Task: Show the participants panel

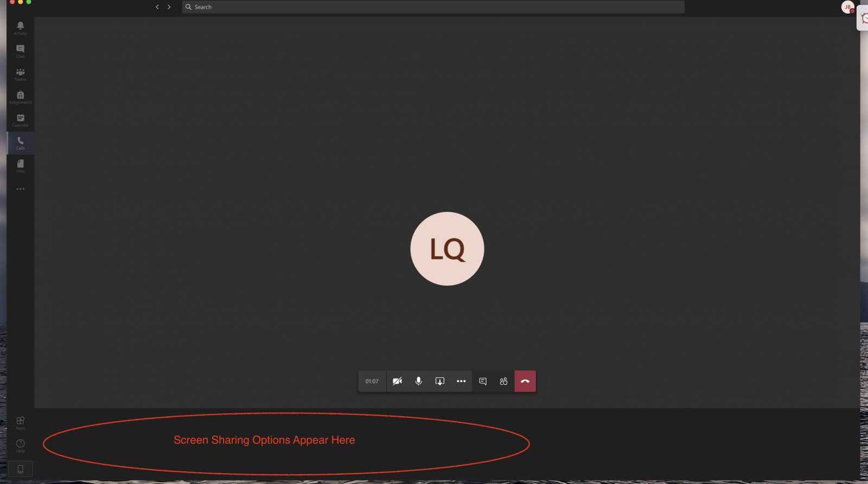Action: [503, 381]
